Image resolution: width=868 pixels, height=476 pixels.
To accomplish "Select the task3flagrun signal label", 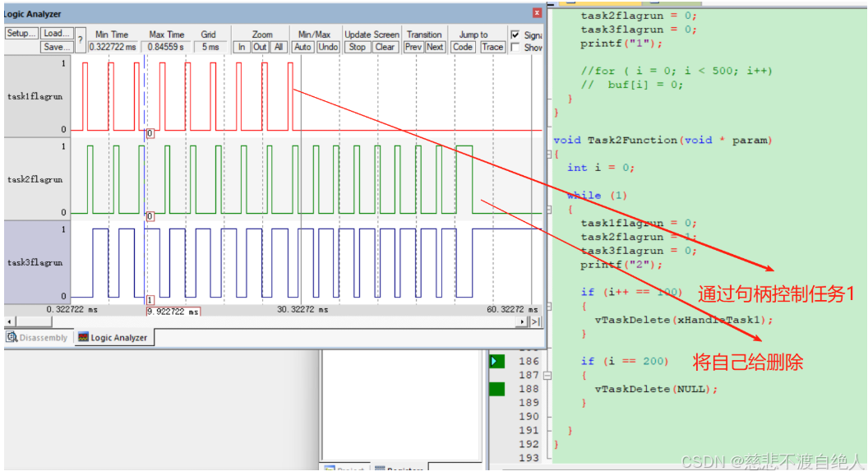I will click(35, 262).
